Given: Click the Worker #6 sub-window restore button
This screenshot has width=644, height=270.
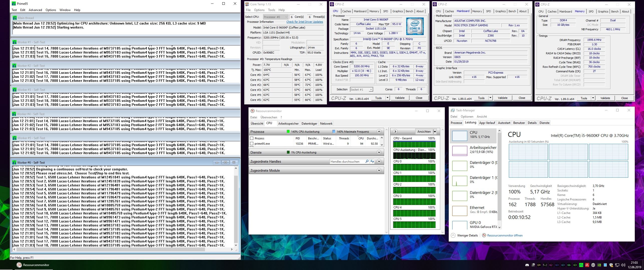Looking at the screenshot, I should (225, 162).
